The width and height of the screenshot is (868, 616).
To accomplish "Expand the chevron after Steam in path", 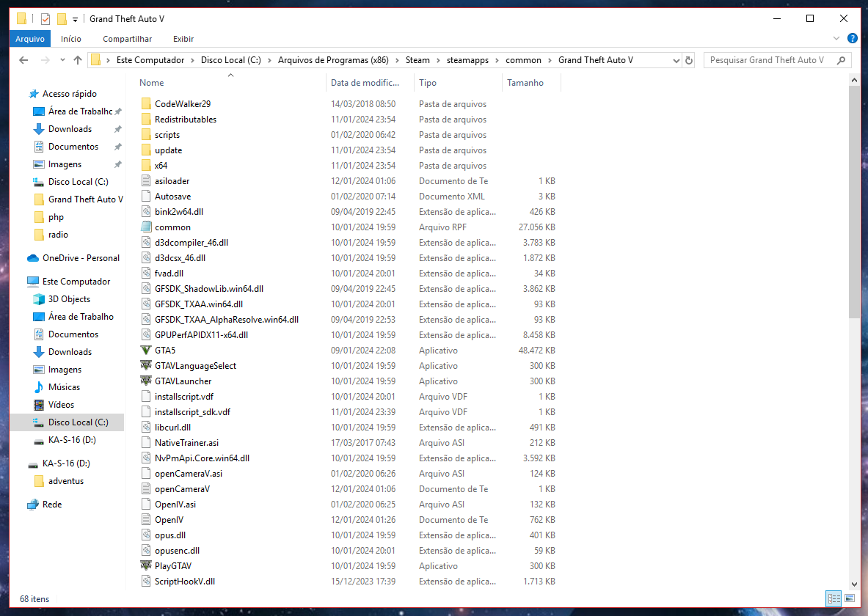I will 439,60.
